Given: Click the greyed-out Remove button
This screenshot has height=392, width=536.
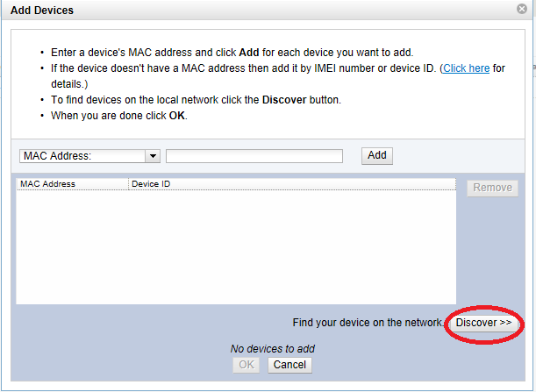Looking at the screenshot, I should click(x=492, y=188).
